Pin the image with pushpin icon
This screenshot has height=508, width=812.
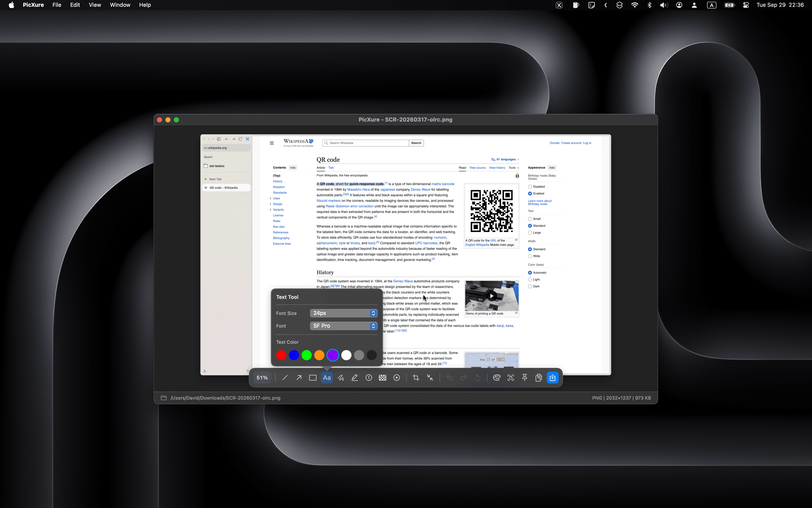click(x=525, y=378)
